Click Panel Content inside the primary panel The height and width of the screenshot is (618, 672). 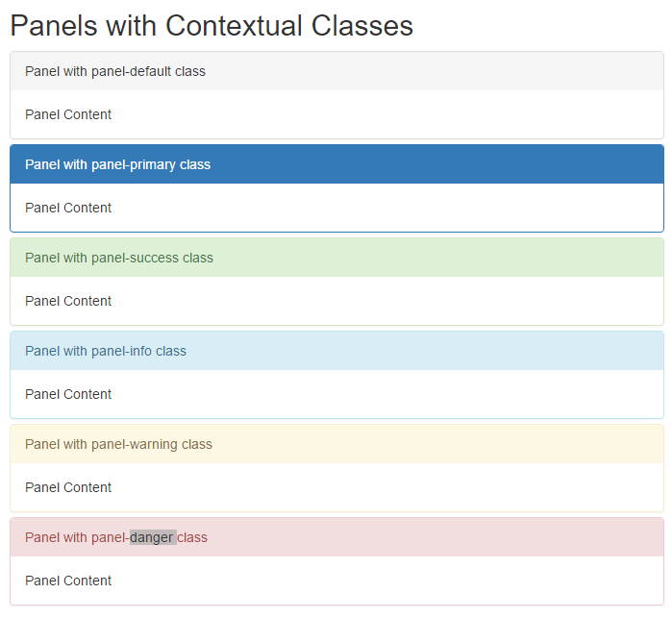pos(68,208)
